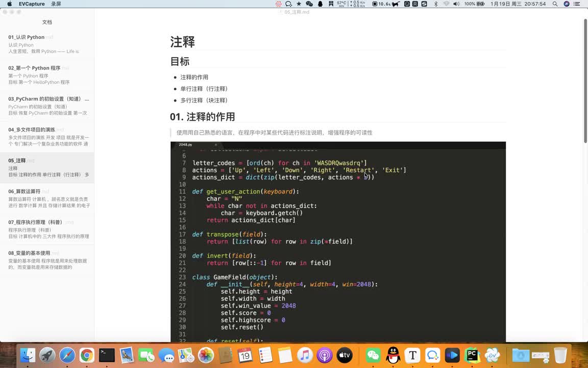This screenshot has width=588, height=368.
Task: Select file 05_注释 in sidebar
Action: tap(47, 168)
